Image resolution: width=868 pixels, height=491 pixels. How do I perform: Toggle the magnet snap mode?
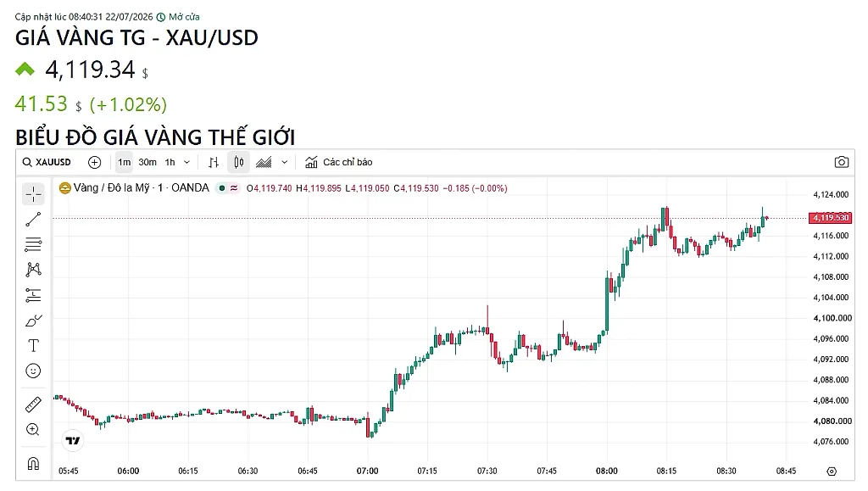point(33,463)
